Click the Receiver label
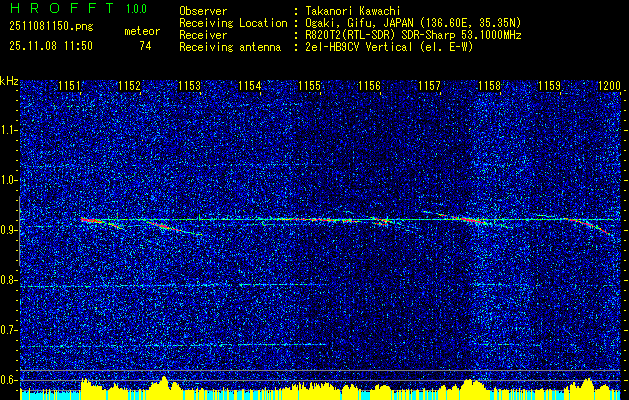 tap(203, 35)
